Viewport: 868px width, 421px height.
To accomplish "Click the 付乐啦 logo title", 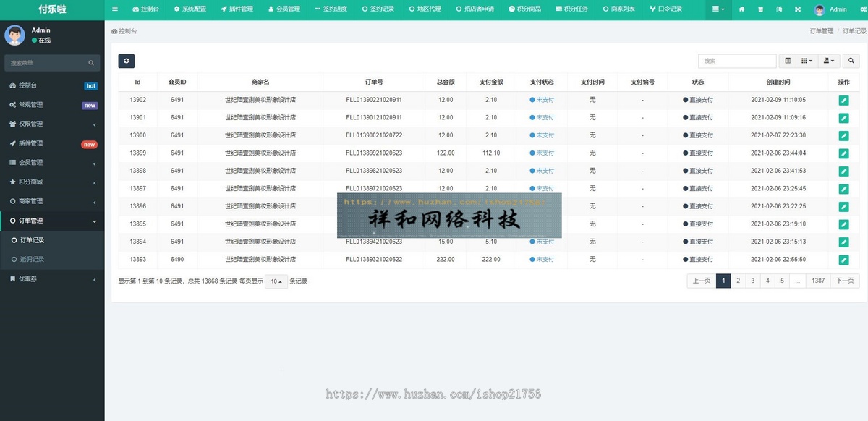I will coord(52,9).
